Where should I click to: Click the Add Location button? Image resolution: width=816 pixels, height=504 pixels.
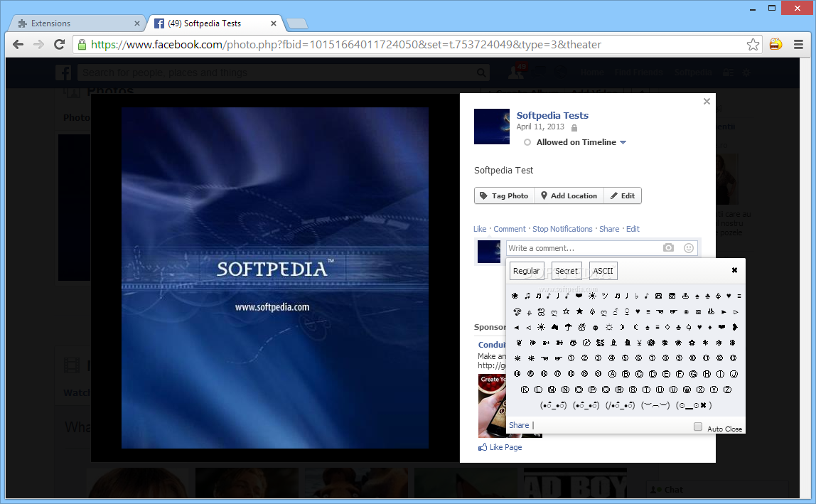point(569,195)
